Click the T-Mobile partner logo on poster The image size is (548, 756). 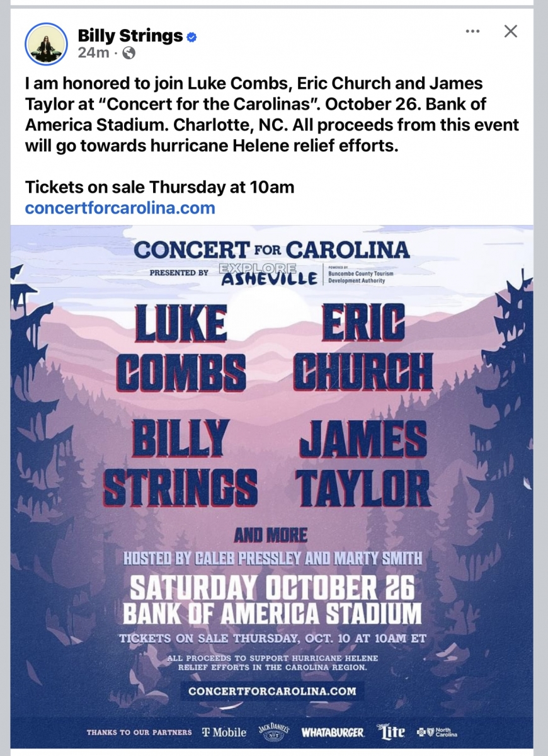(224, 732)
